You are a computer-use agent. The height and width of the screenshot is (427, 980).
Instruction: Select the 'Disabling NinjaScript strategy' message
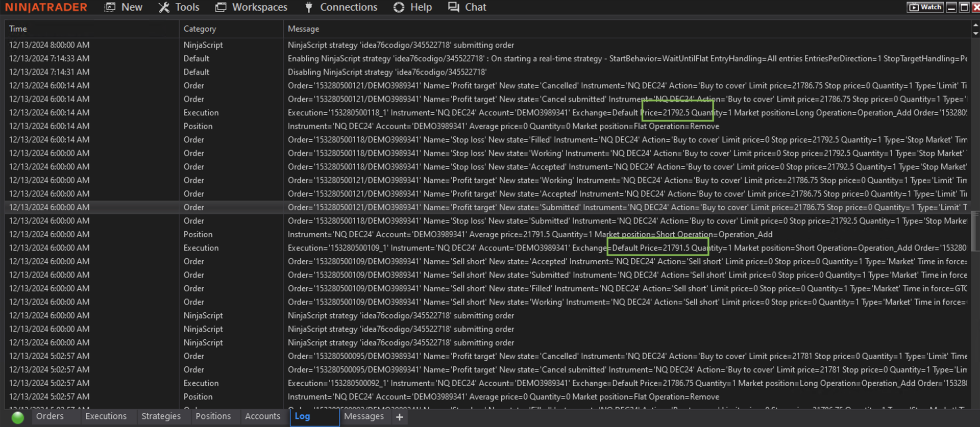coord(387,72)
